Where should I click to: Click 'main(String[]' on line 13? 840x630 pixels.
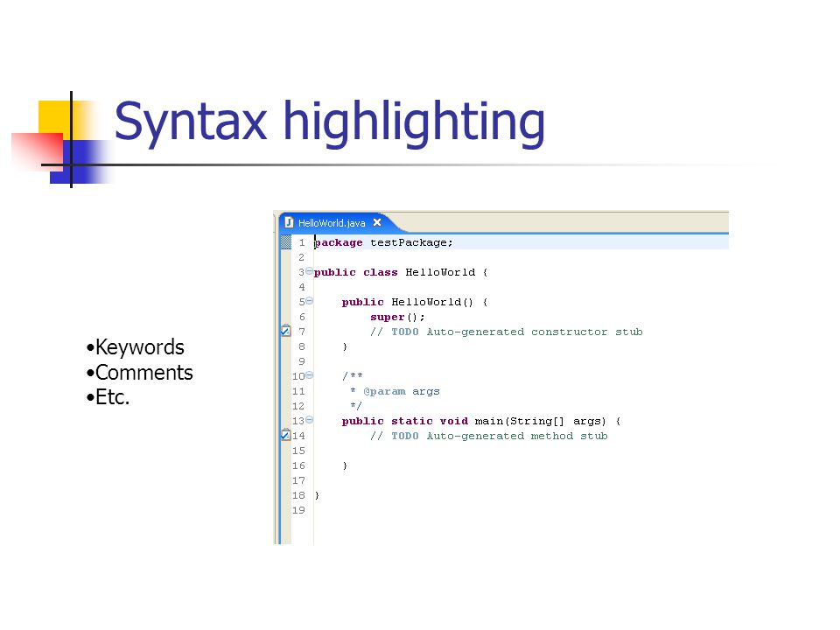(520, 422)
